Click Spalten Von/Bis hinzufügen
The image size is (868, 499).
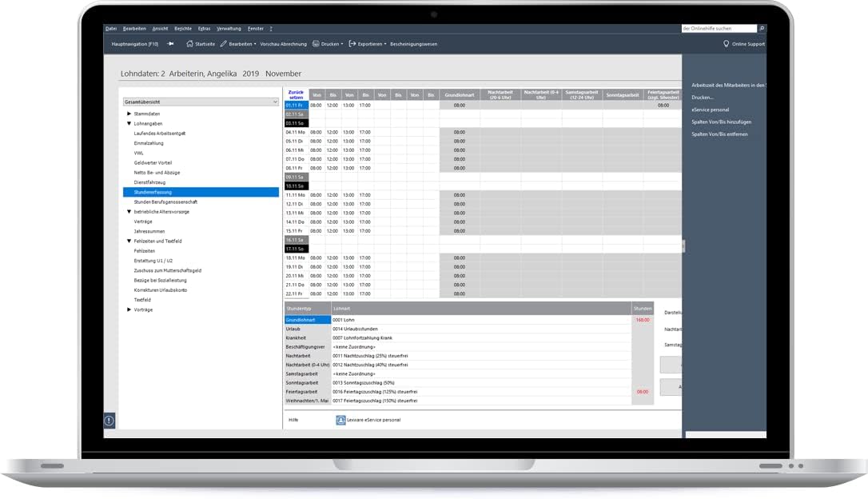(721, 122)
